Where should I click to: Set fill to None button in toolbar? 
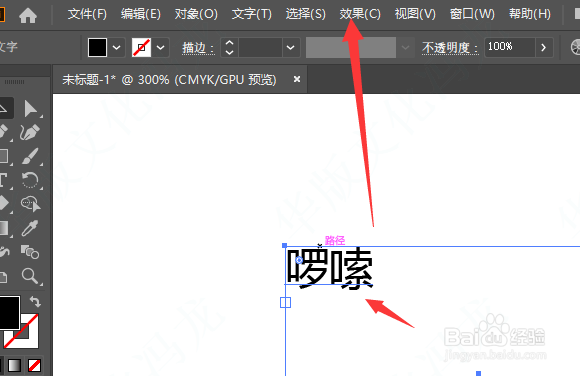[34, 365]
